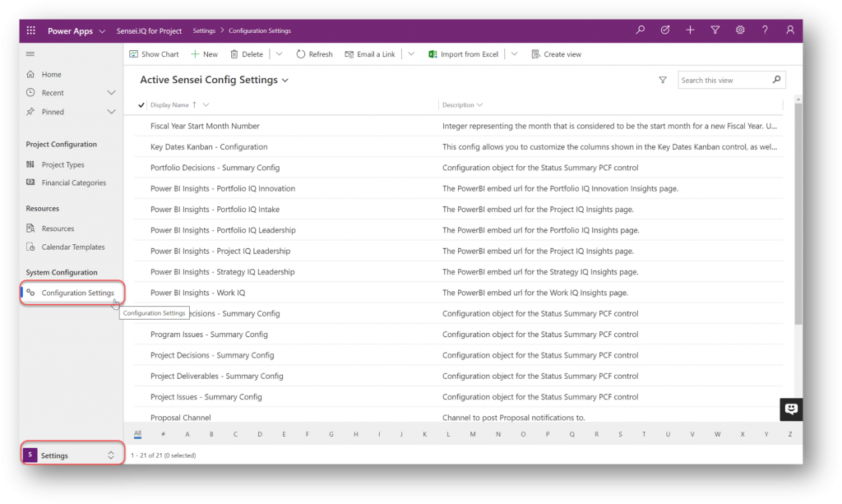Screen dimensions: 842x504
Task: Filter list by All
Action: click(x=137, y=433)
